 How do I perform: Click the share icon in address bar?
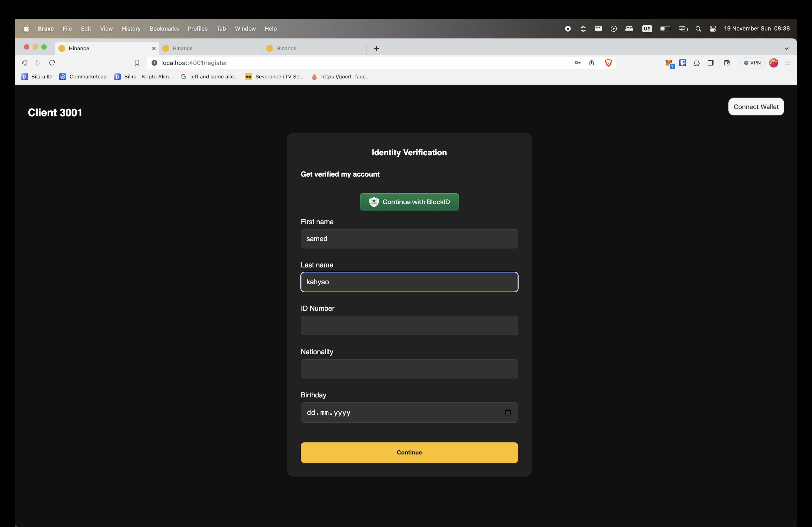591,63
